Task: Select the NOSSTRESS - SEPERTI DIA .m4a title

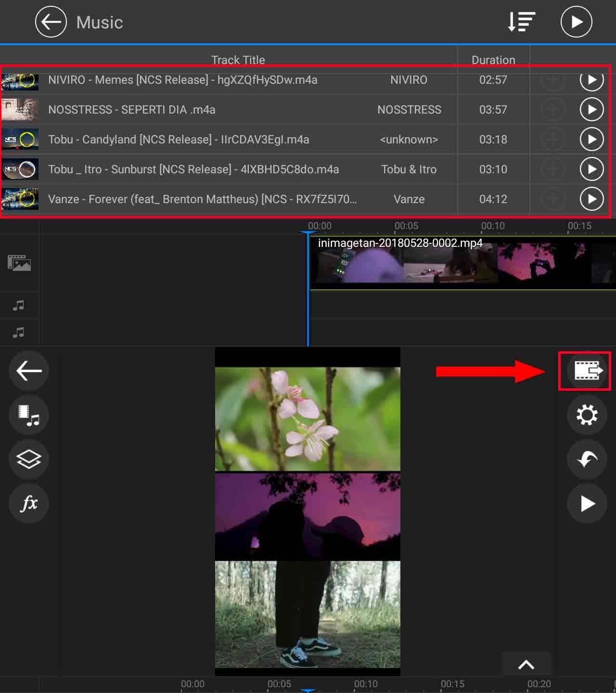Action: coord(132,110)
